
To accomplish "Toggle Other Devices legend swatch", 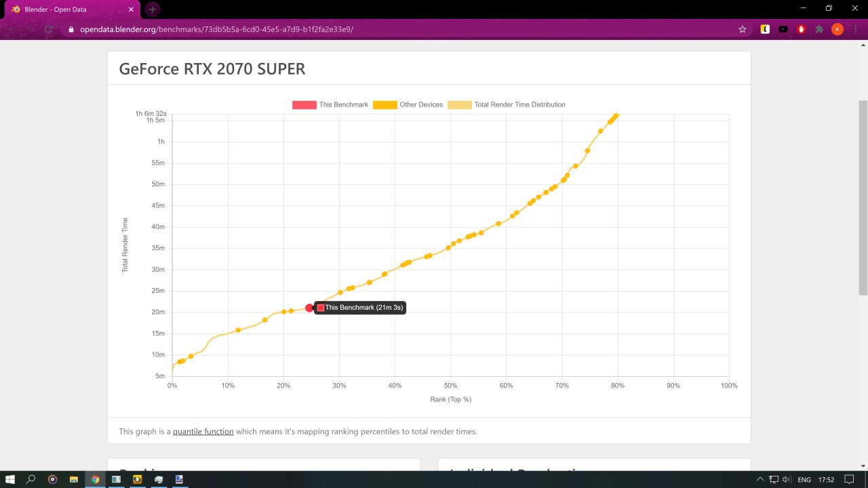I will click(384, 104).
